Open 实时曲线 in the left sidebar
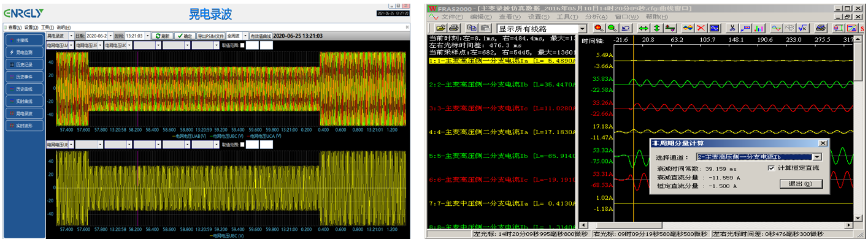Image resolution: width=868 pixels, height=242 pixels. pos(24,101)
